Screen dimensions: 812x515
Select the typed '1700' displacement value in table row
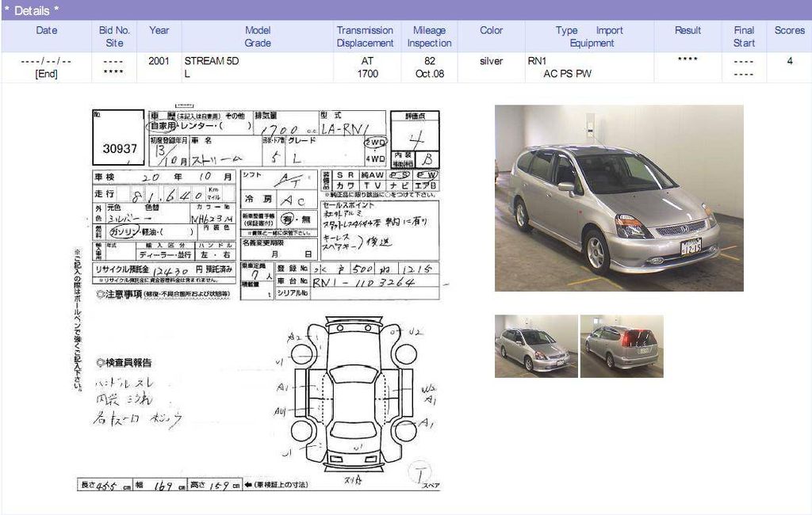pyautogui.click(x=368, y=74)
